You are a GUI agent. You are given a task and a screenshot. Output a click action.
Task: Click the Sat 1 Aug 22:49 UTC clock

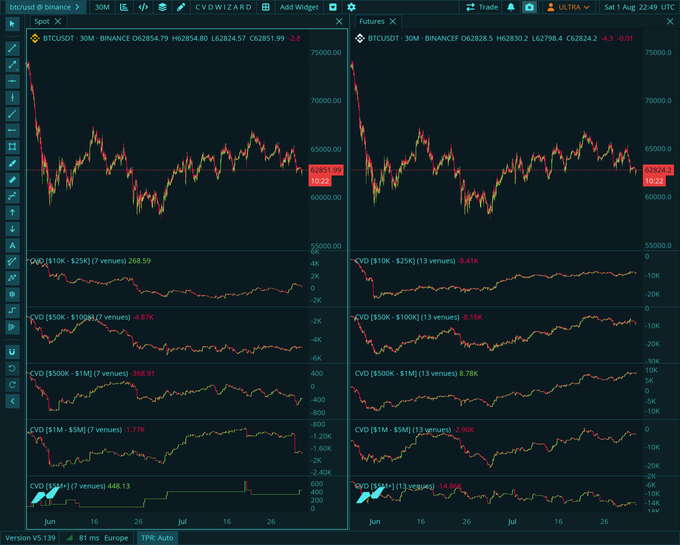pyautogui.click(x=639, y=7)
